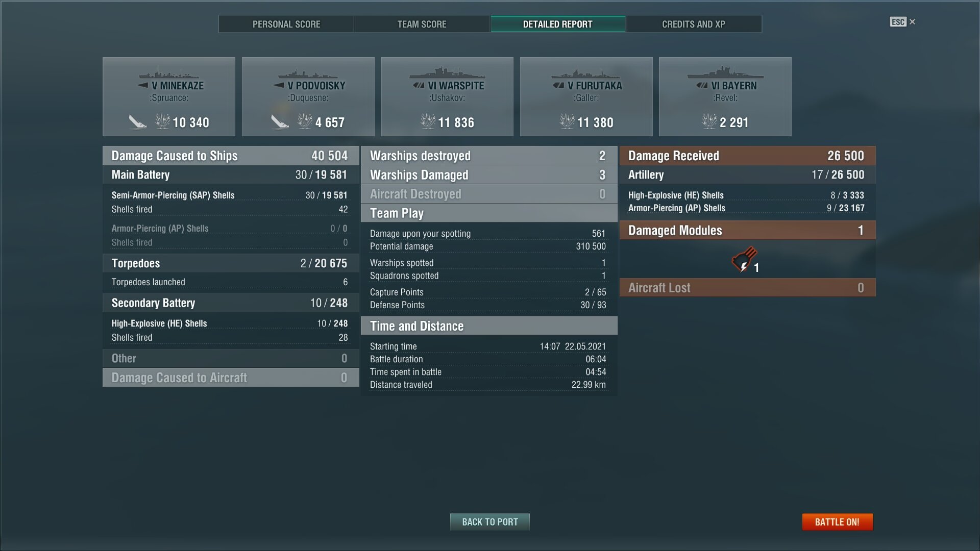Viewport: 980px width, 551px height.
Task: Open the Team Score tab
Action: (x=422, y=24)
